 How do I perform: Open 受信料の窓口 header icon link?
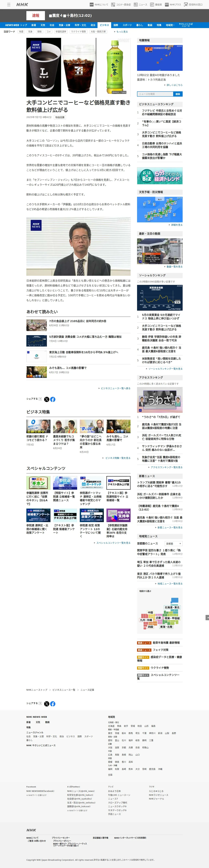(193, 5)
